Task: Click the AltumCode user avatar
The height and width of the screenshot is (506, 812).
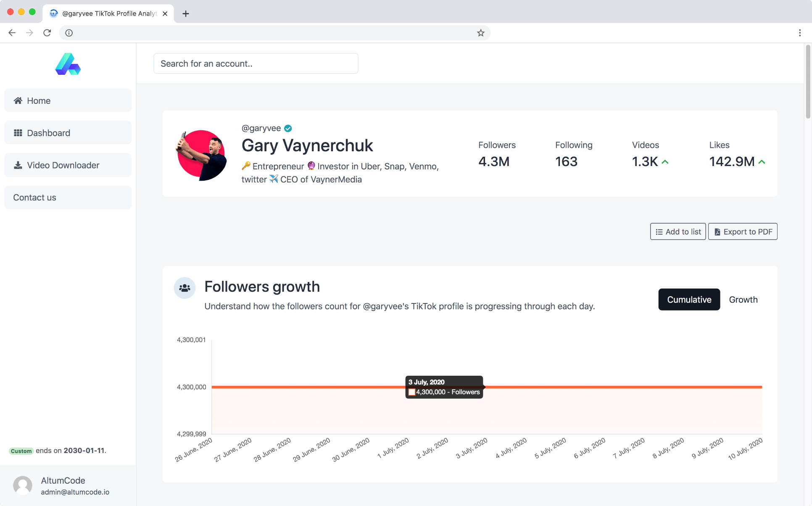Action: [23, 485]
